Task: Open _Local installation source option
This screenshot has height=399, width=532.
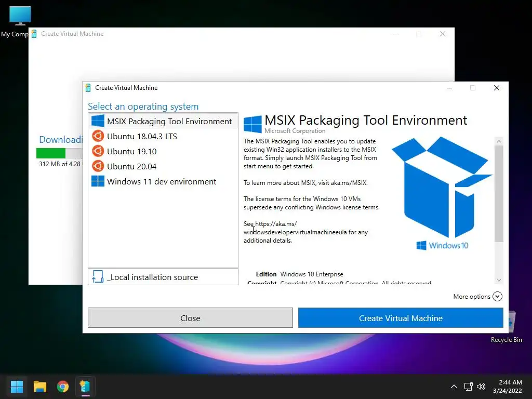Action: 163,277
